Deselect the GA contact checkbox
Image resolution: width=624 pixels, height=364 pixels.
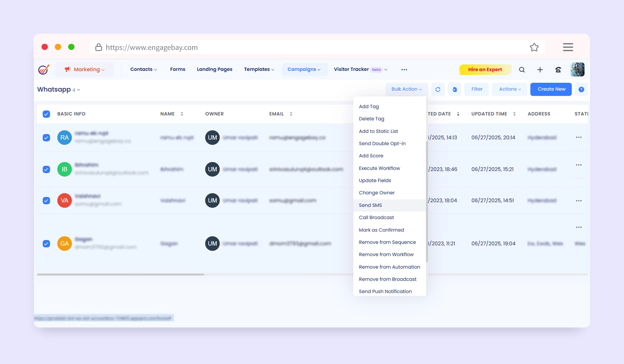46,243
